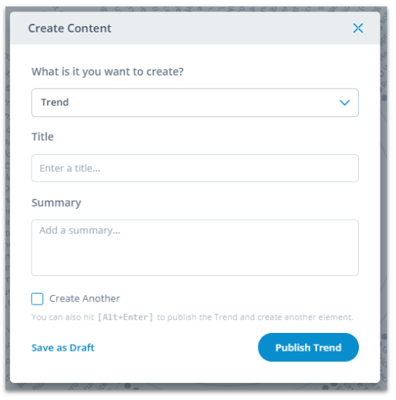Select the 'Trend' value text in combo box

pos(55,102)
